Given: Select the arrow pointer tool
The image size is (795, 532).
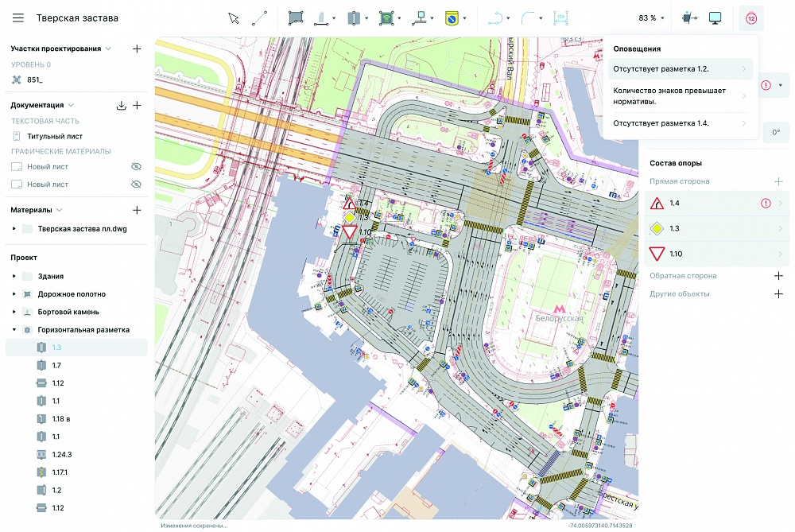Looking at the screenshot, I should [233, 18].
